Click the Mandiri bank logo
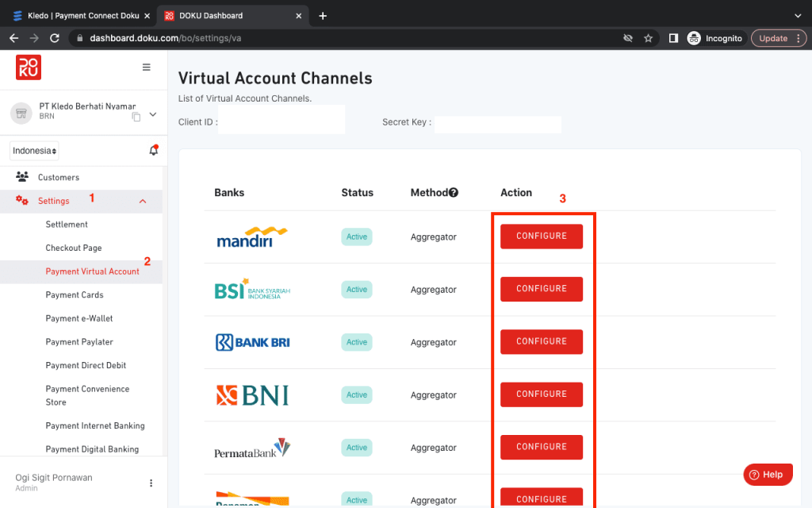 pyautogui.click(x=252, y=237)
